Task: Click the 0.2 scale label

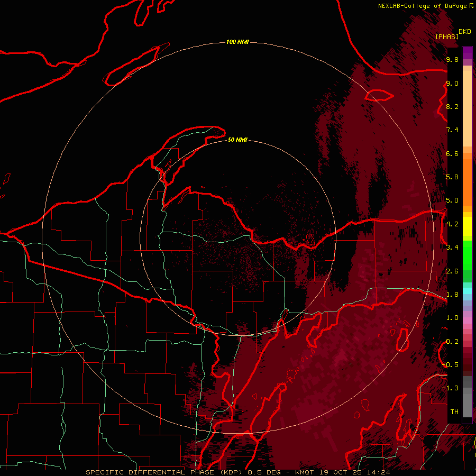Action: (x=452, y=341)
